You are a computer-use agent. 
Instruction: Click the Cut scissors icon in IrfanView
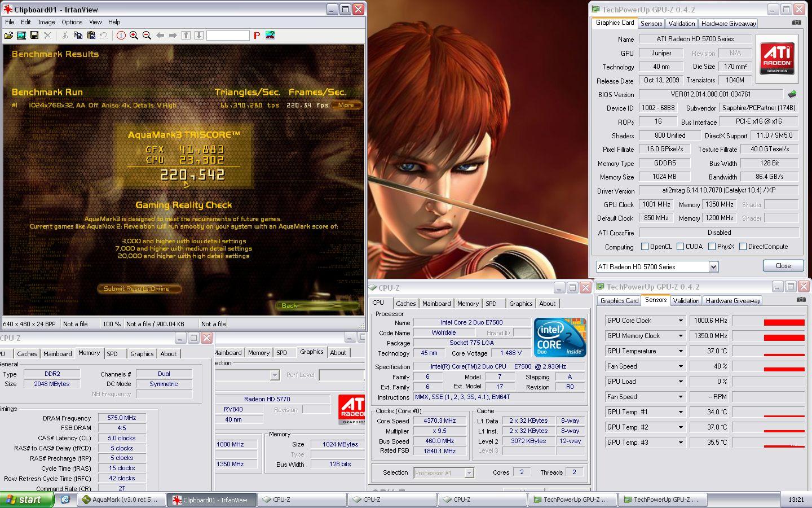pos(65,35)
